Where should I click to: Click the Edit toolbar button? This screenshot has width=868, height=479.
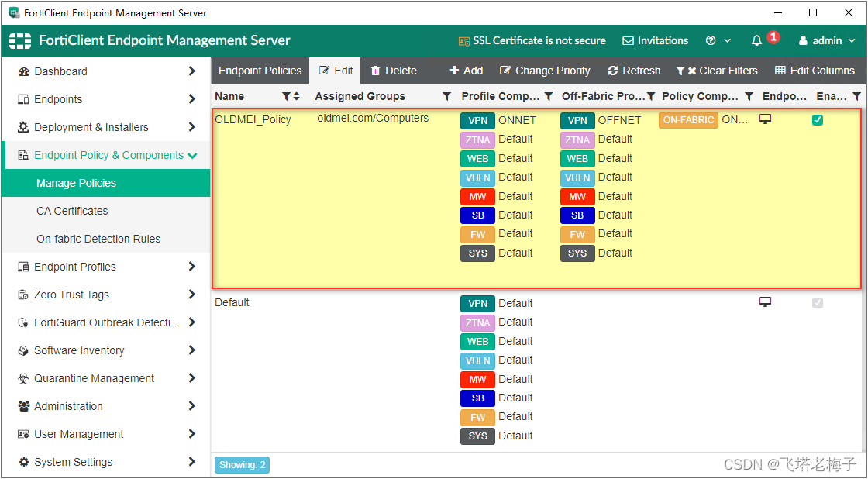(x=336, y=71)
